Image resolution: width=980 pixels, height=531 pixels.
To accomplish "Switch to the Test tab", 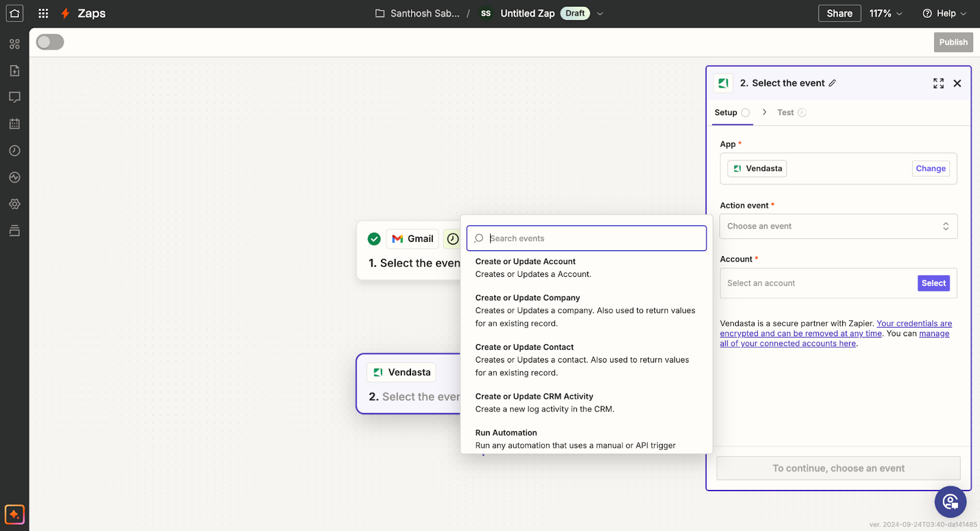I will pyautogui.click(x=791, y=113).
